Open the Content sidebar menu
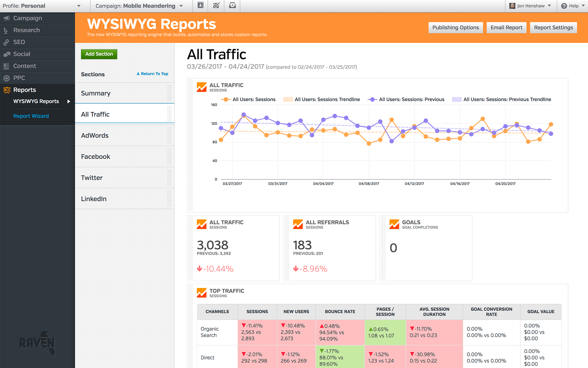 coord(37,66)
